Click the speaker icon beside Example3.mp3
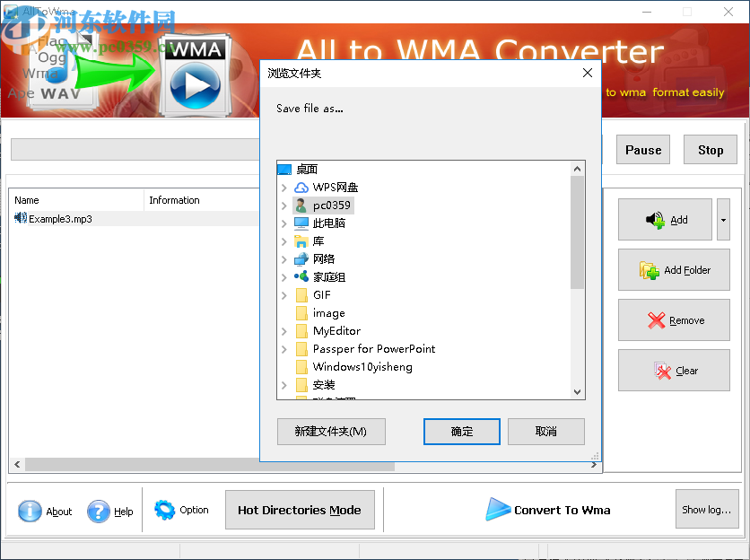Image resolution: width=750 pixels, height=560 pixels. coord(20,218)
